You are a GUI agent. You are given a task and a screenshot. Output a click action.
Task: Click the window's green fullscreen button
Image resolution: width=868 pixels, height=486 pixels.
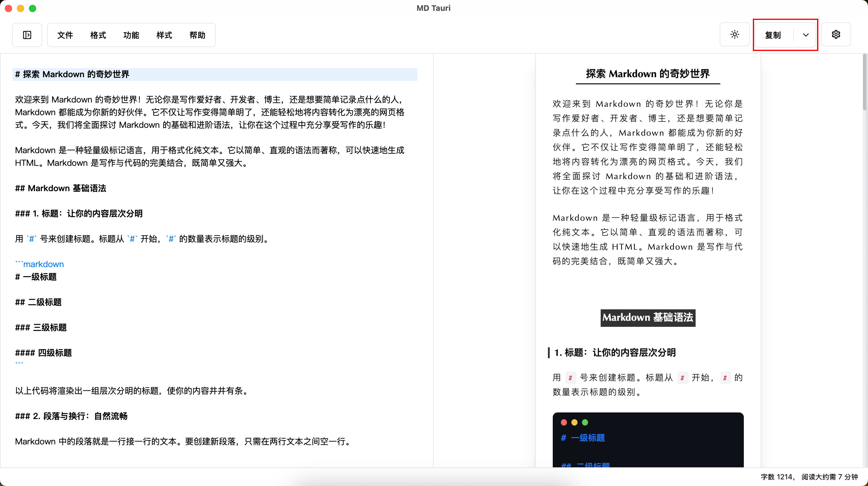click(x=33, y=8)
